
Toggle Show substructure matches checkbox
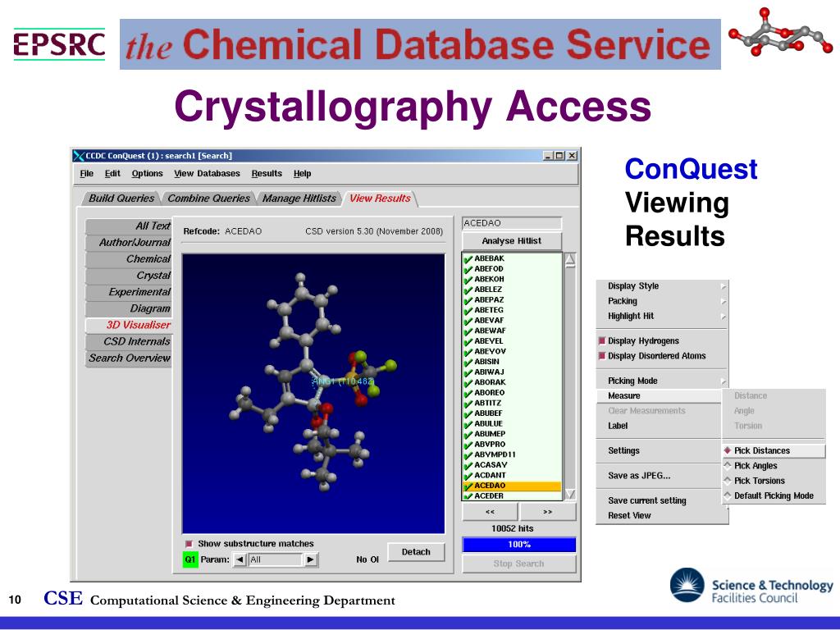[189, 544]
